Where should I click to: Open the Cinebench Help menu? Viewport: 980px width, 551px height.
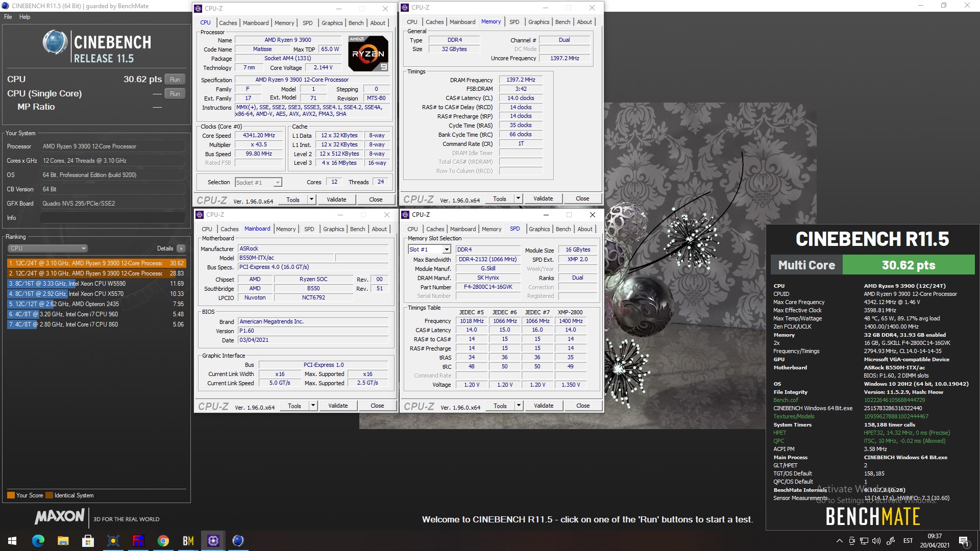pyautogui.click(x=24, y=17)
